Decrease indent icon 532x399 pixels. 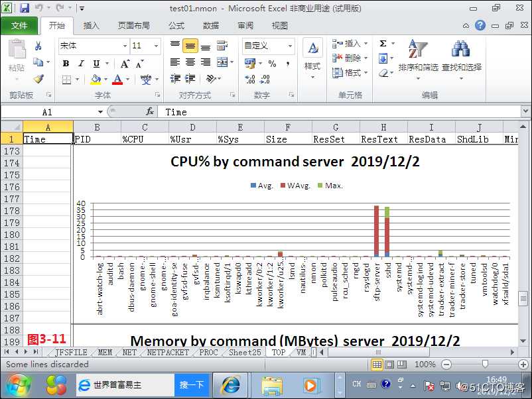click(175, 79)
